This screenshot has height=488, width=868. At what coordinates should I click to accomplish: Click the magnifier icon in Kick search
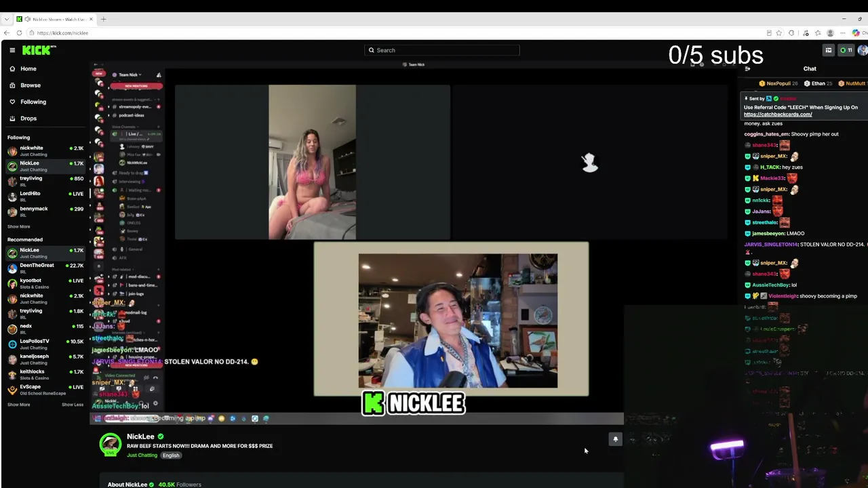[371, 50]
